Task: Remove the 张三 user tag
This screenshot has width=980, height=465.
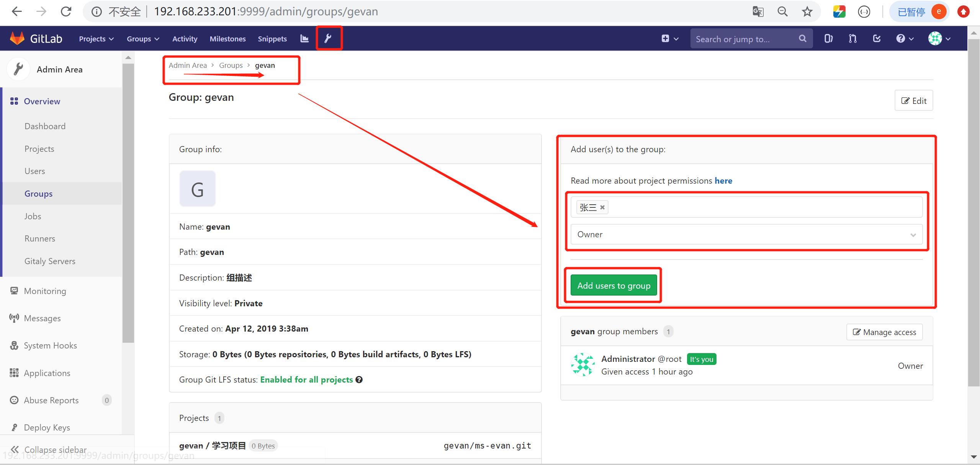Action: [x=602, y=207]
